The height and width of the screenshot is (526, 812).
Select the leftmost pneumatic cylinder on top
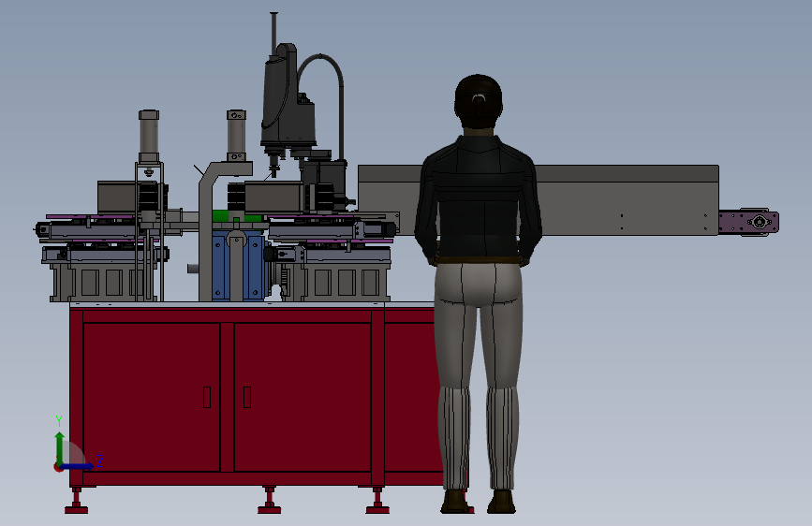coord(149,136)
